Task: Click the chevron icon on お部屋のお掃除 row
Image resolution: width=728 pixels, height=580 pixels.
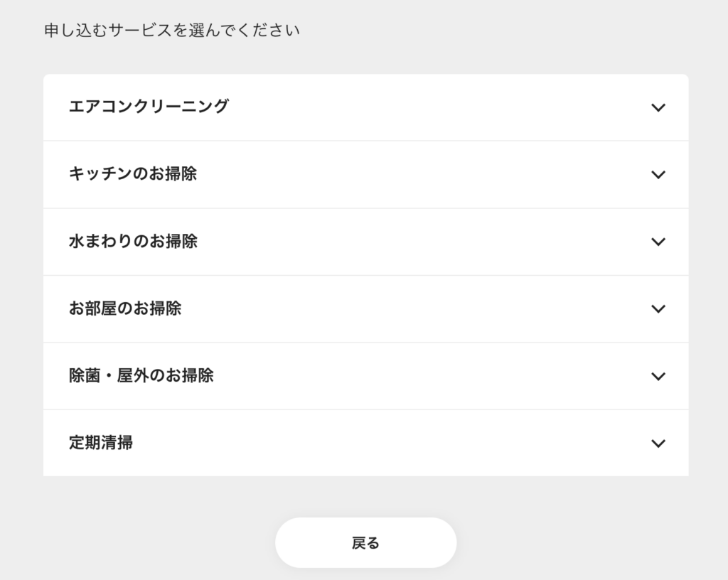Action: point(658,309)
